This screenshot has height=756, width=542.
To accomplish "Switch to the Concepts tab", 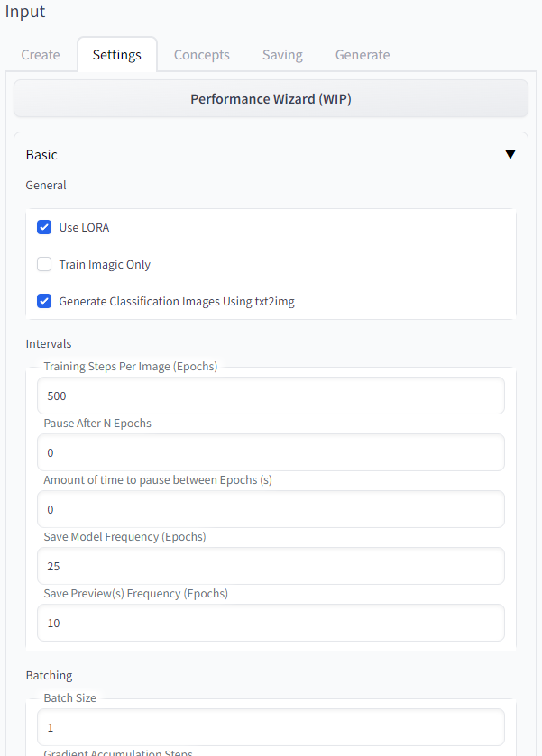I will (201, 55).
